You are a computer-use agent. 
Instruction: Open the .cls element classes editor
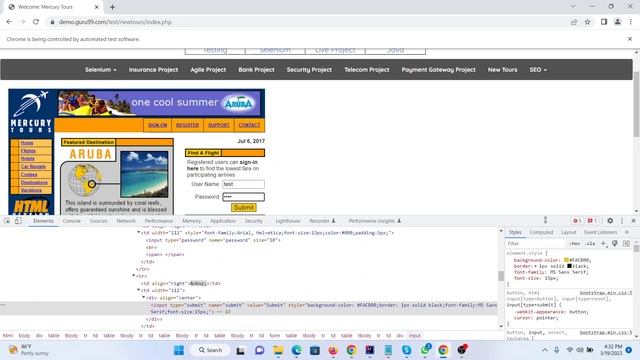tap(590, 244)
